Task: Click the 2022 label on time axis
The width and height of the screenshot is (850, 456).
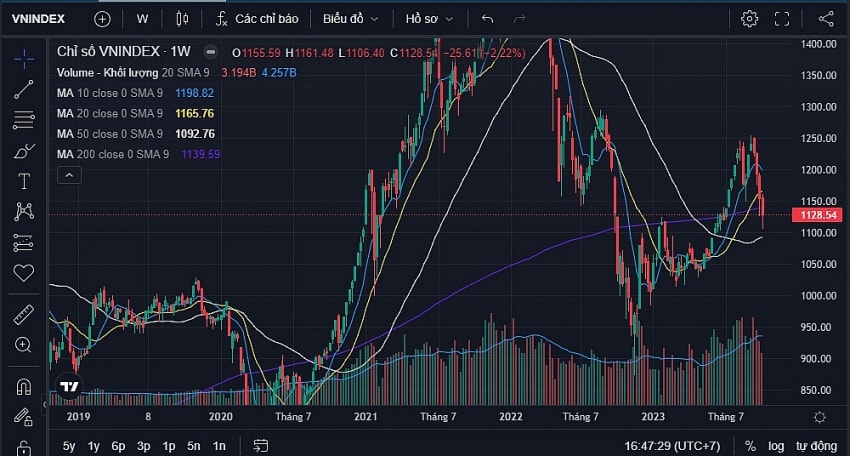Action: pos(511,416)
